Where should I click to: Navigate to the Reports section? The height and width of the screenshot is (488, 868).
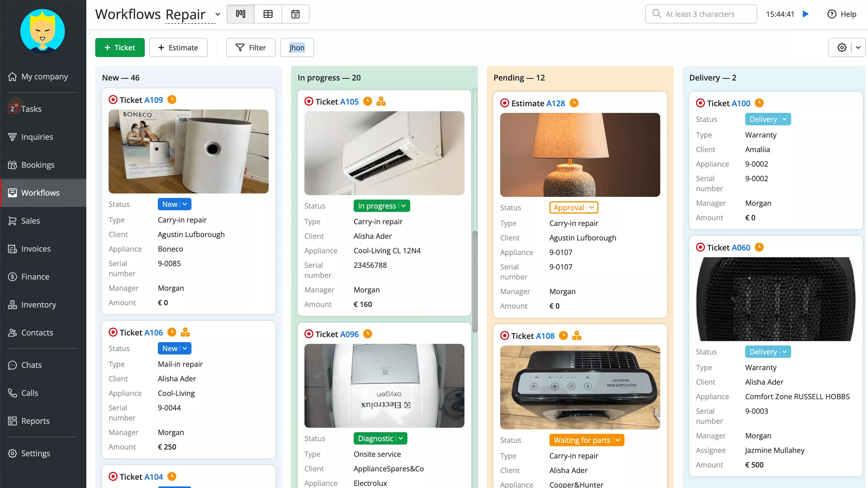(35, 421)
